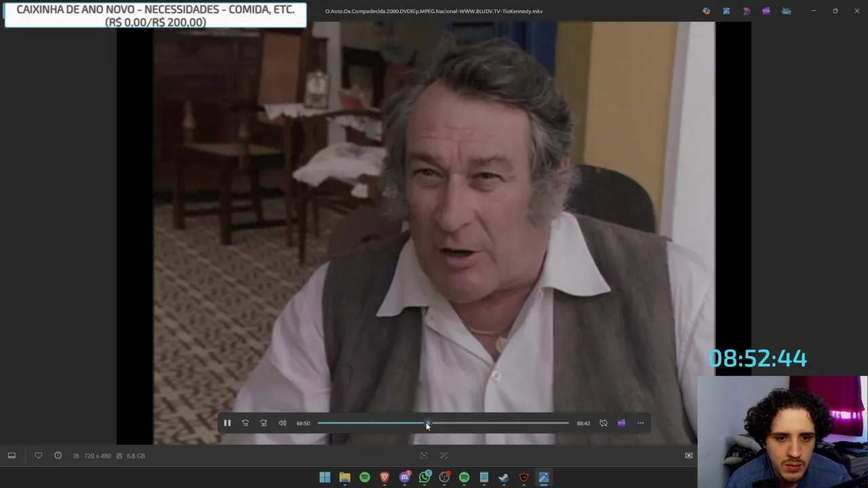Viewport: 868px width, 488px height.
Task: Click the 08:52:44 stream timer
Action: (757, 359)
